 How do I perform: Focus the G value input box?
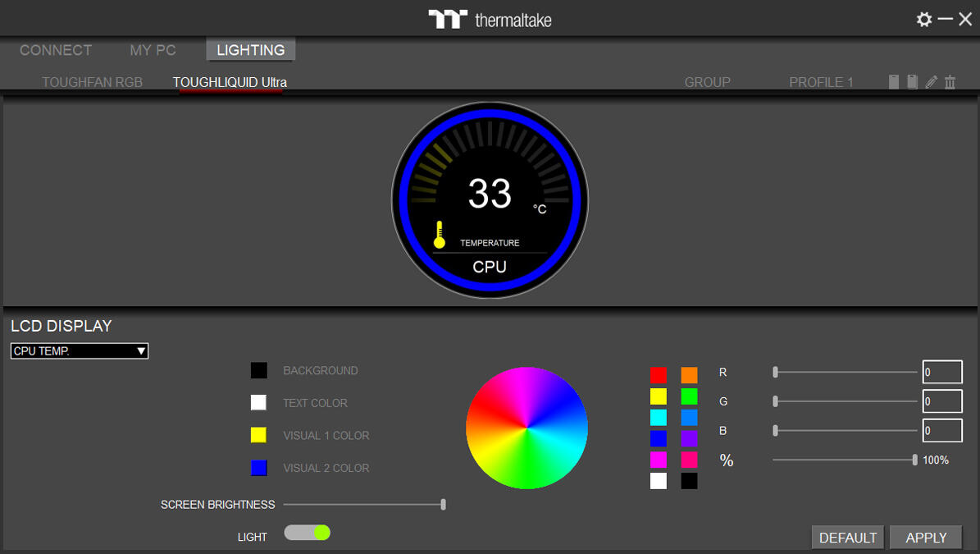click(942, 401)
